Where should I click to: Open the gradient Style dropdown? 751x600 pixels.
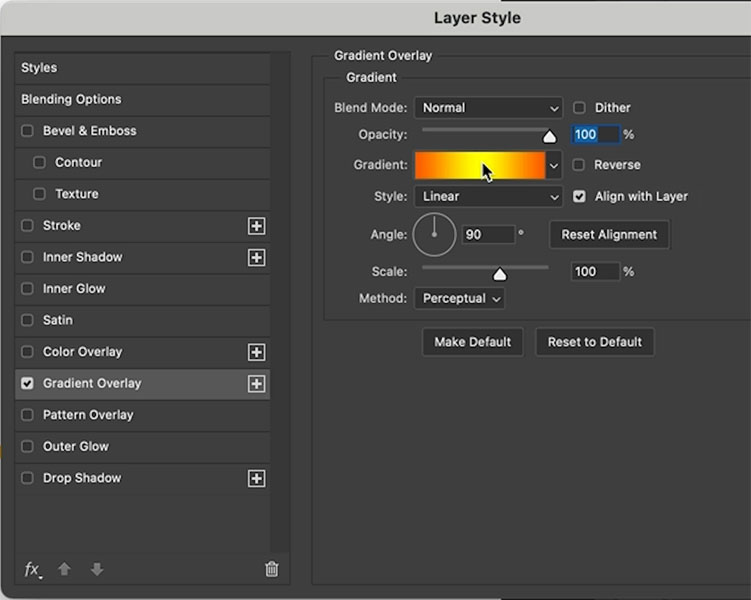pos(488,196)
